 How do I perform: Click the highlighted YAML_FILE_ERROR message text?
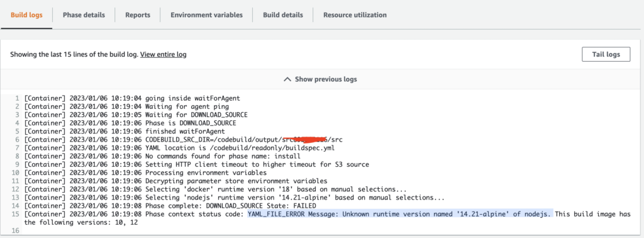[x=400, y=214]
